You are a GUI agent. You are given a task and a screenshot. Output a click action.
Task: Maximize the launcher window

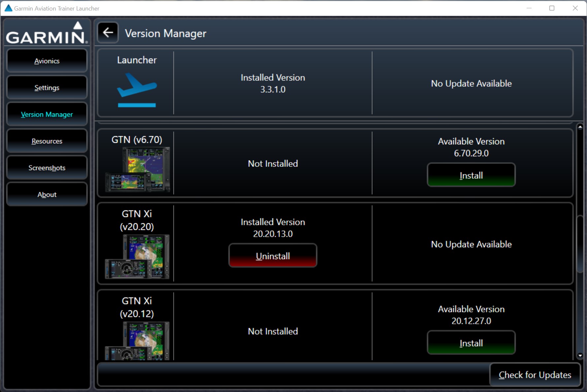coord(552,8)
